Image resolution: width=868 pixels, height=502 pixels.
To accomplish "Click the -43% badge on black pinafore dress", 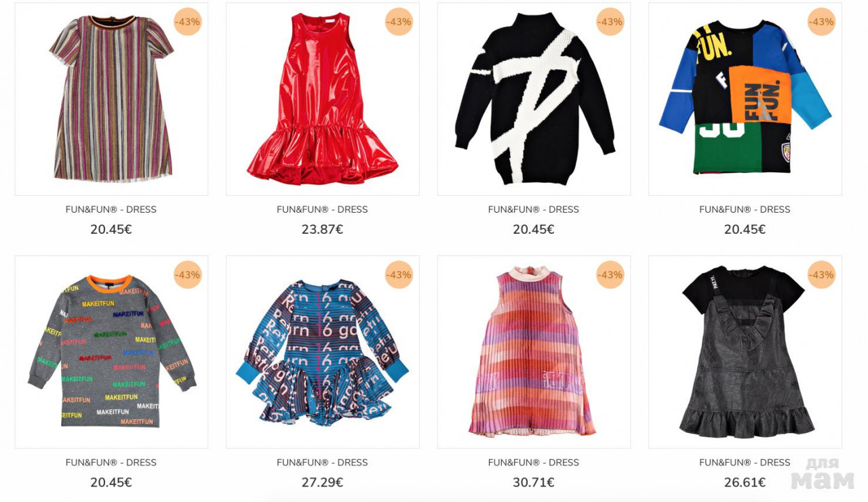I will [822, 275].
